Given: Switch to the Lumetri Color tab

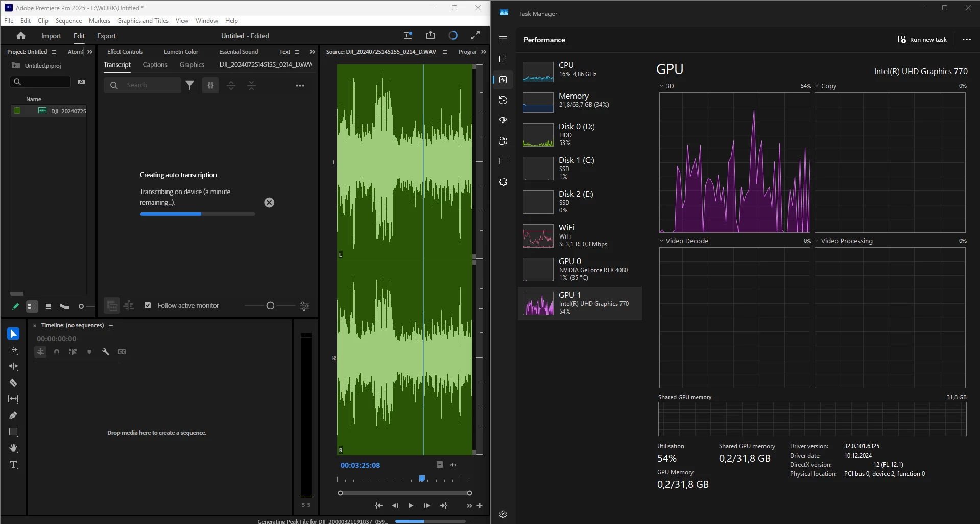Looking at the screenshot, I should [181, 52].
